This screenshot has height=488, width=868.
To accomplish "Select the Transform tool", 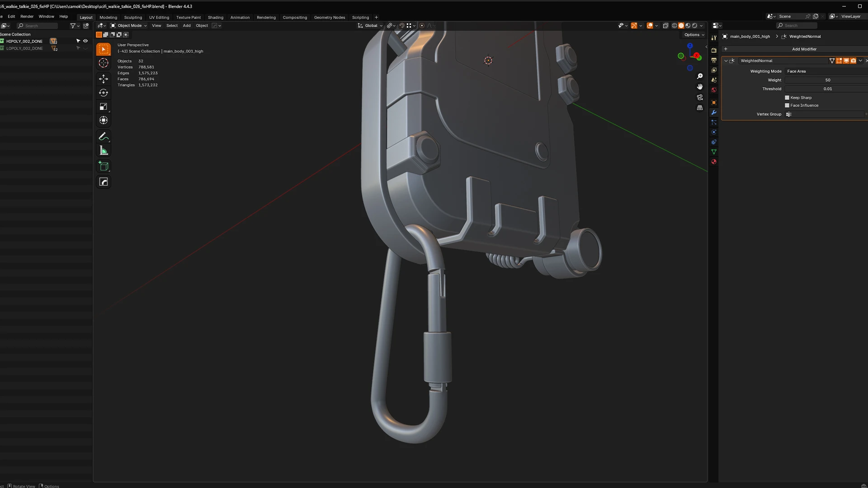I will [x=104, y=120].
